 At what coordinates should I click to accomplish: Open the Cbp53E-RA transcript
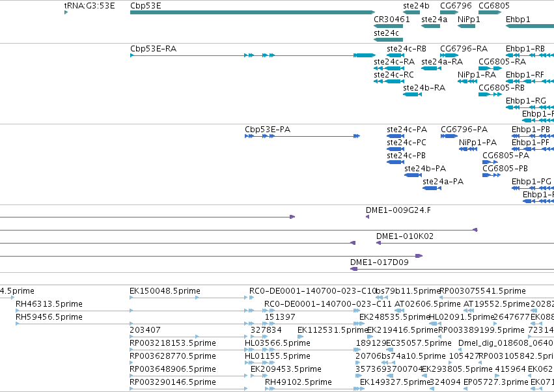pyautogui.click(x=253, y=55)
